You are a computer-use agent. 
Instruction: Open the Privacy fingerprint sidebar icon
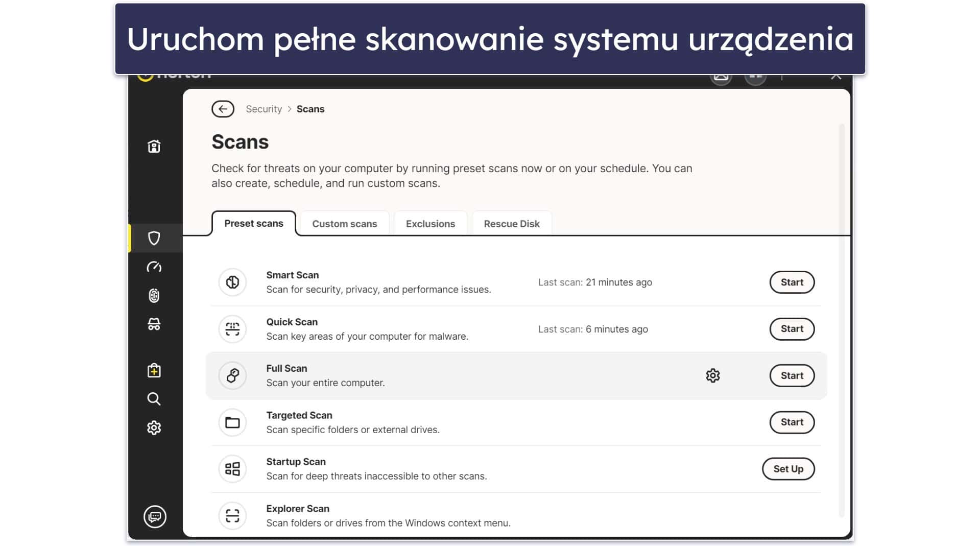pos(154,296)
